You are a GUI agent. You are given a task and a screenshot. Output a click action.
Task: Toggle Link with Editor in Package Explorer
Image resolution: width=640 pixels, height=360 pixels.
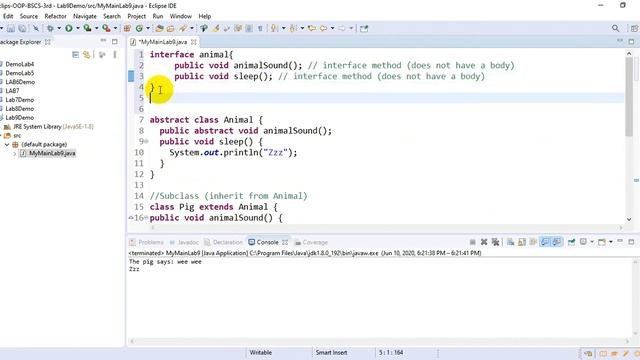click(87, 54)
